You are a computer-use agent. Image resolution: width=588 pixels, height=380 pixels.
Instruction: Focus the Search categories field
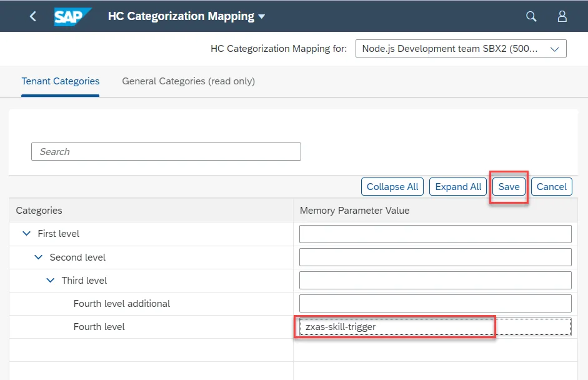tap(166, 151)
